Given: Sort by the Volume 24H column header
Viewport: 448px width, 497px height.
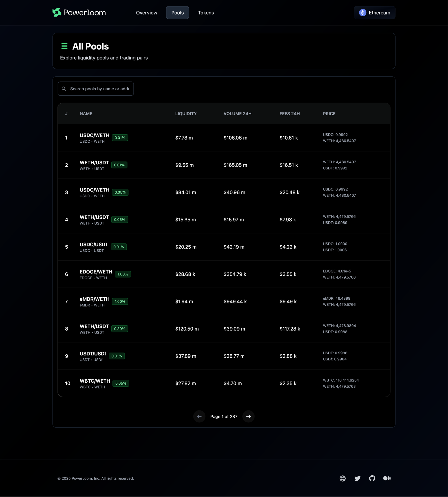Looking at the screenshot, I should 237,113.
